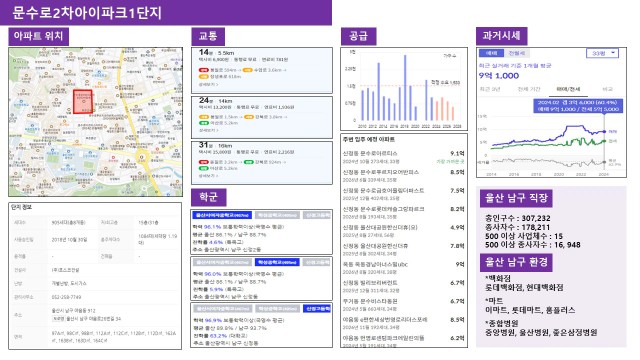
Task: Select the highlighted 학성중학교 school chip
Action: click(x=277, y=262)
